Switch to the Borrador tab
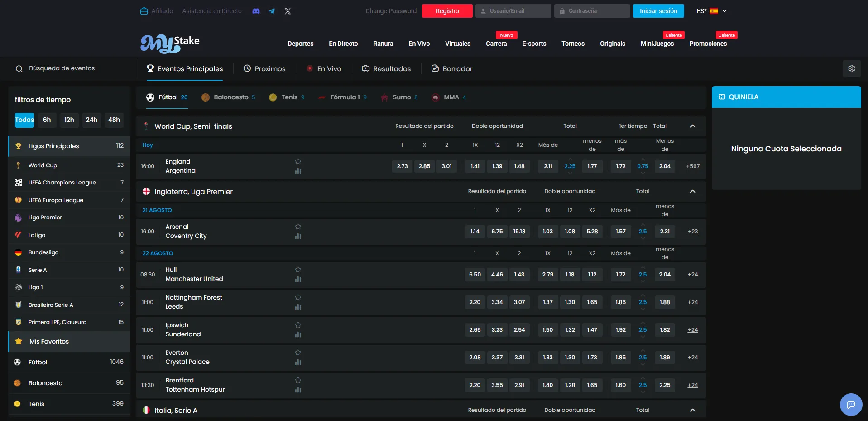This screenshot has width=868, height=421. [x=451, y=69]
